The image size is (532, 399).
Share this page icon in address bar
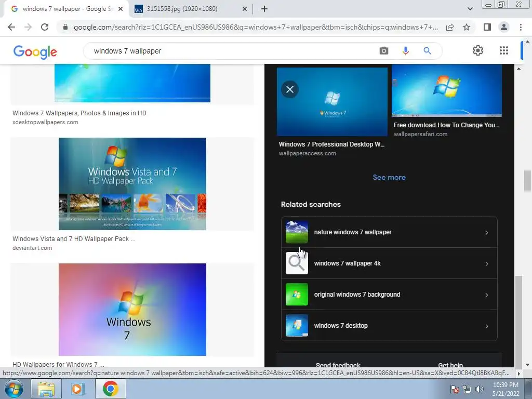[x=450, y=27]
